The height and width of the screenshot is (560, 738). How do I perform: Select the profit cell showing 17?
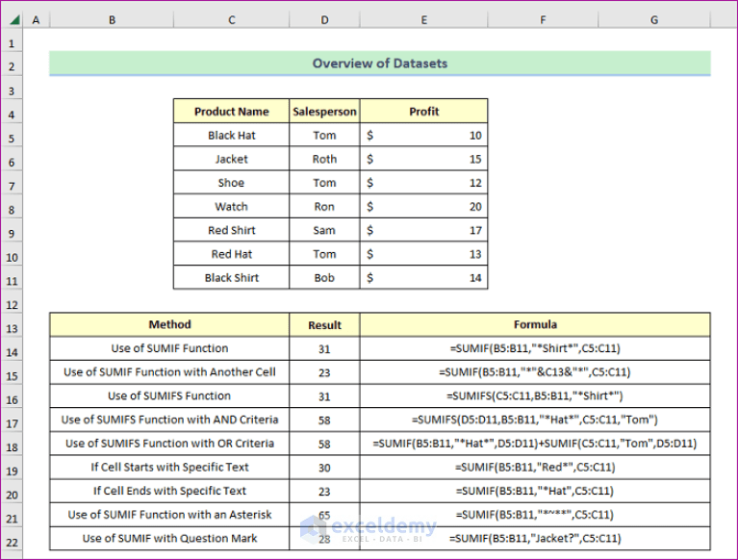(424, 230)
